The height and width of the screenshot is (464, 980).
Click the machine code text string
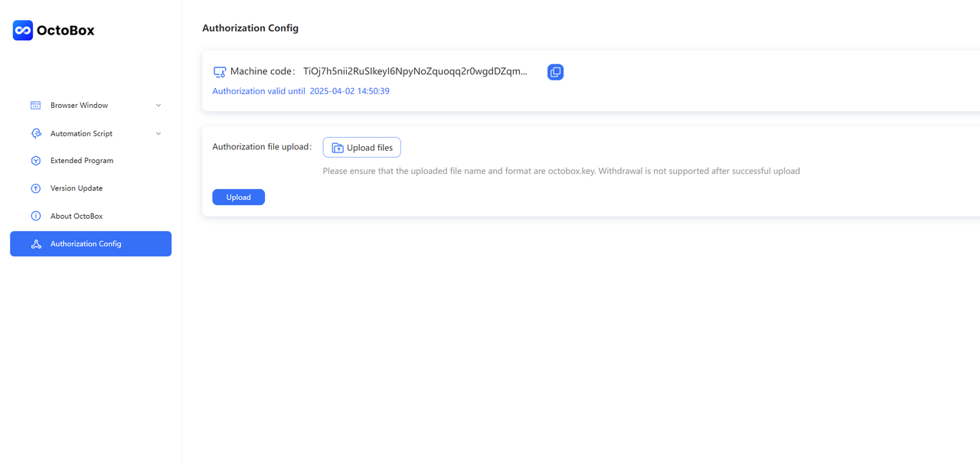[415, 72]
